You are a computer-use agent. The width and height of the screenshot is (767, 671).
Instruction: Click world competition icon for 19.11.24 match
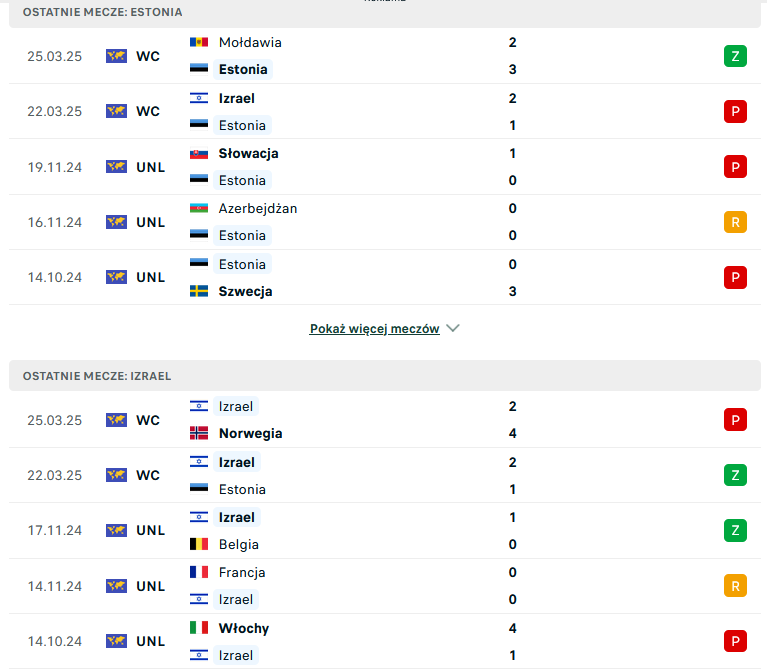(116, 167)
